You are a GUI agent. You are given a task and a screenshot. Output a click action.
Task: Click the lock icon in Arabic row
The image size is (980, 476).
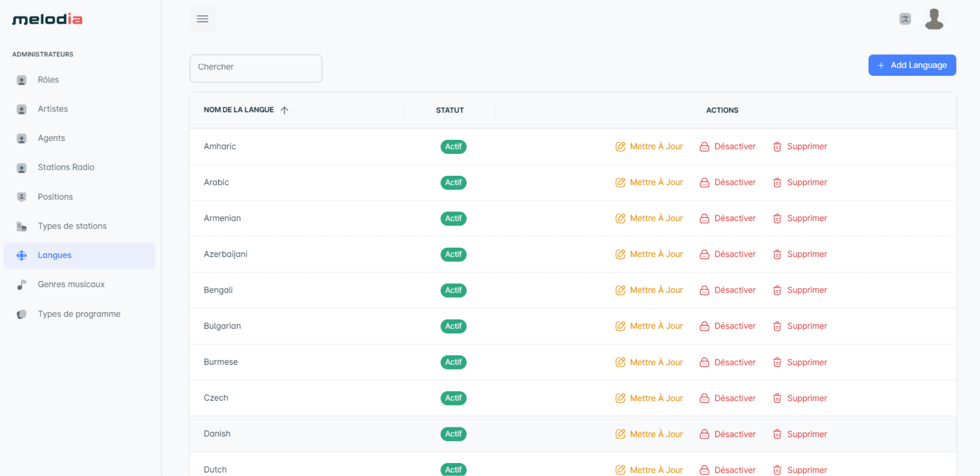[x=704, y=183]
